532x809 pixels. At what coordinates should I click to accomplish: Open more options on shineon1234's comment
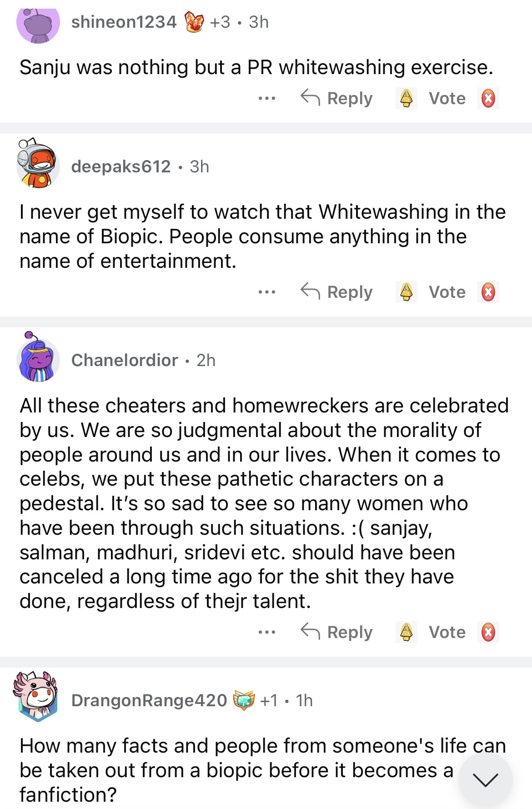point(266,98)
